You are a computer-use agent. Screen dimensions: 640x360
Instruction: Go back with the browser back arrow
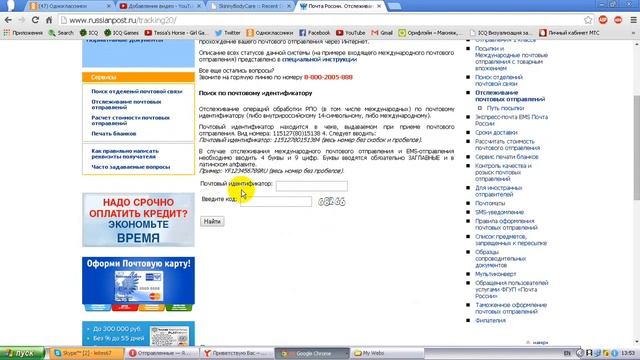[8, 20]
